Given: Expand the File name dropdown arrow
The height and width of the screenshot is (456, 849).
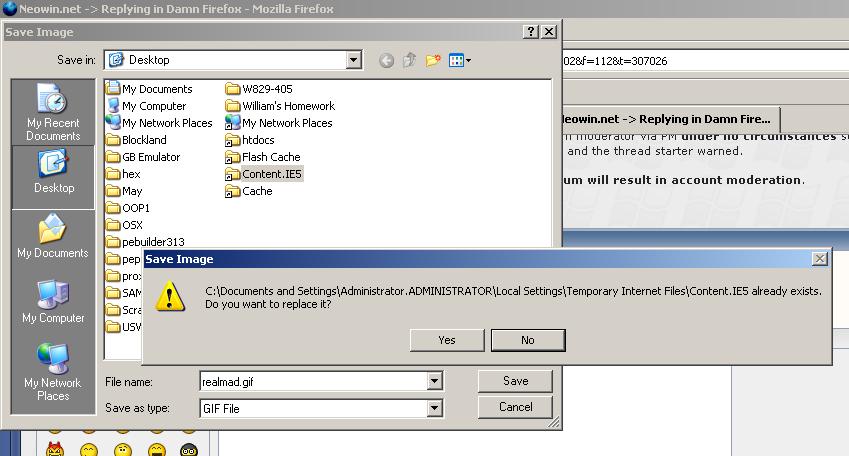Looking at the screenshot, I should (434, 381).
